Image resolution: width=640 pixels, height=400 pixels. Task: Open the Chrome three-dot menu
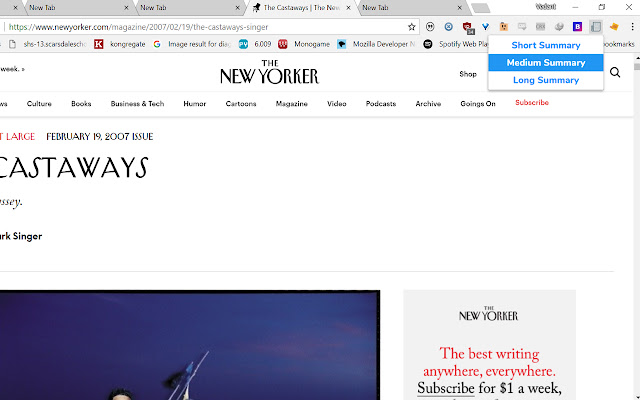coord(632,27)
